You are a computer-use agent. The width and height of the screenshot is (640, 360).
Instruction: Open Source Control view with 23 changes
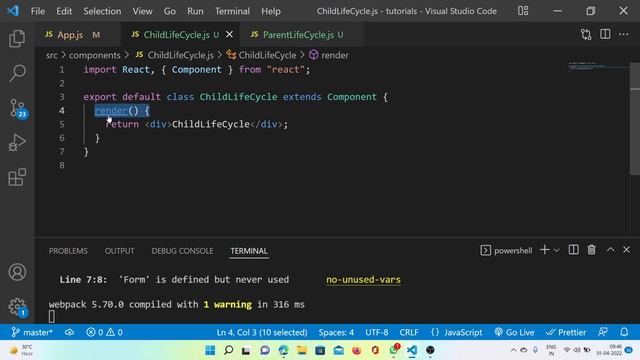click(18, 109)
